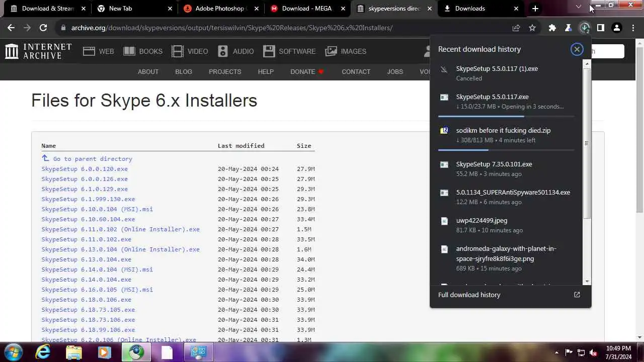Open Full download history external link icon
The width and height of the screenshot is (644, 362).
(x=577, y=295)
